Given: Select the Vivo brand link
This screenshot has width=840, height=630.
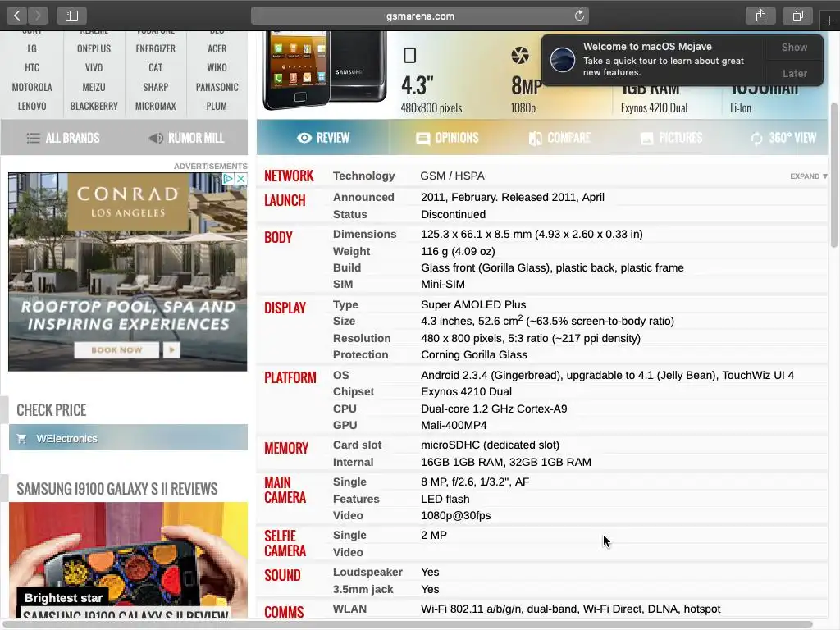Looking at the screenshot, I should point(94,67).
